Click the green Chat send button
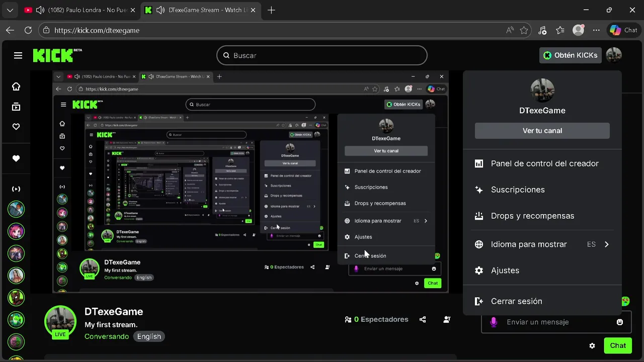 [x=618, y=345]
